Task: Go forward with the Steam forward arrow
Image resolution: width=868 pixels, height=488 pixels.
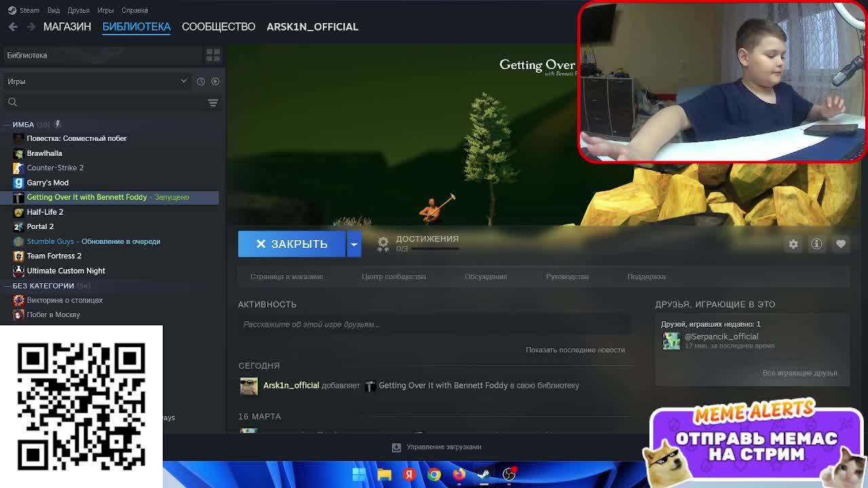Action: pyautogui.click(x=31, y=26)
